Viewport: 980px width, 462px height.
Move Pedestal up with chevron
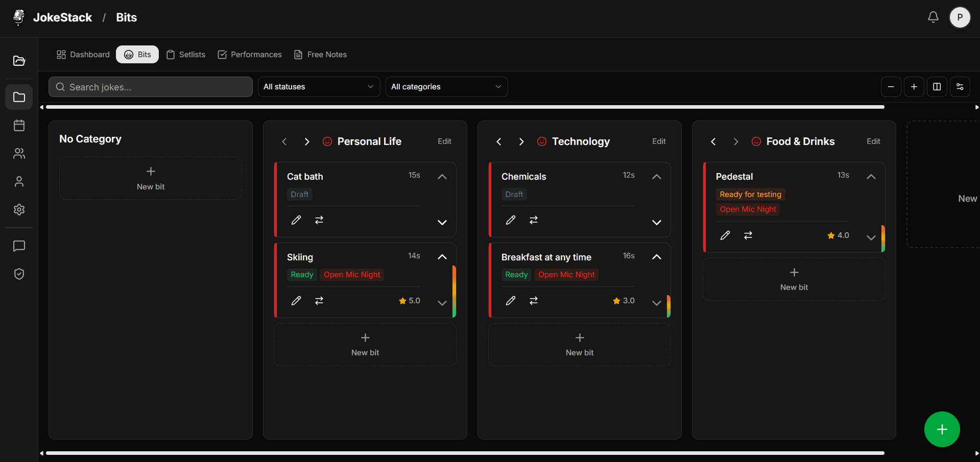[x=871, y=177]
